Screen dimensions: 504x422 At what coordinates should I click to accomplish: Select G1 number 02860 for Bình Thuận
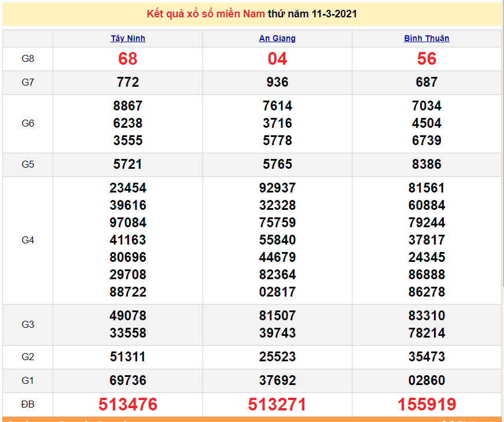pos(426,381)
